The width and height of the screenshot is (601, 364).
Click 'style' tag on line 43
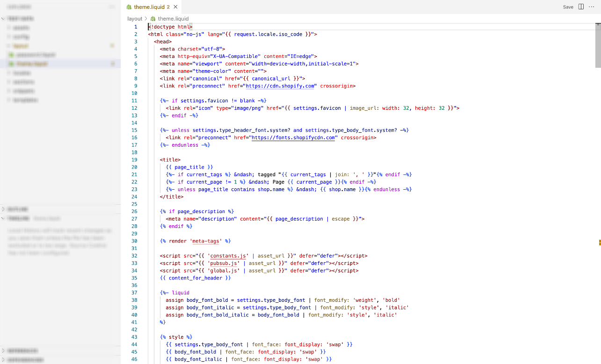coord(176,337)
